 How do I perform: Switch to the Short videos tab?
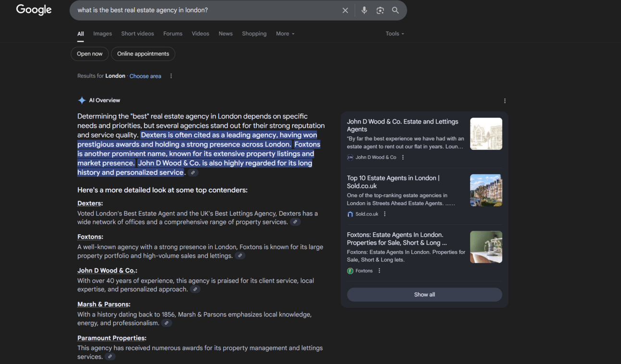click(x=137, y=34)
